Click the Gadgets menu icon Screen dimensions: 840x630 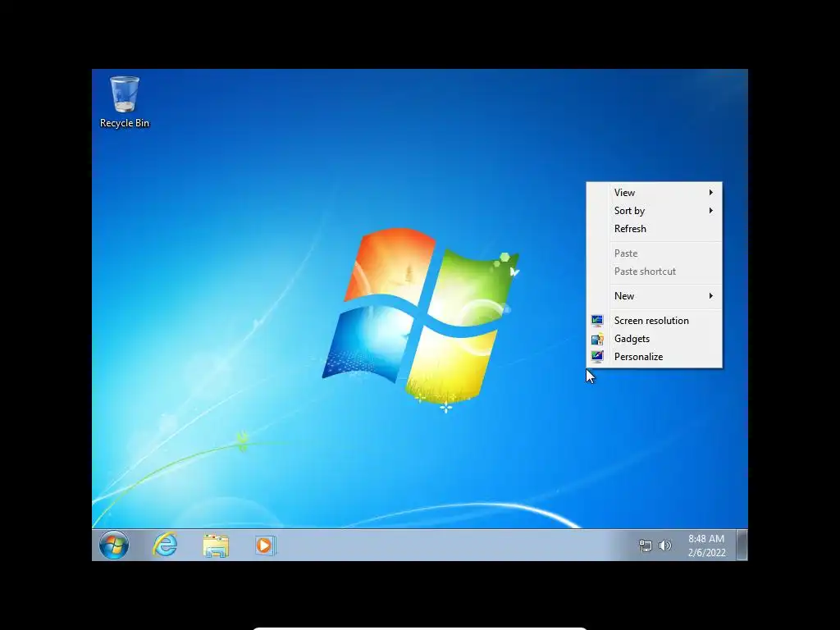tap(597, 339)
